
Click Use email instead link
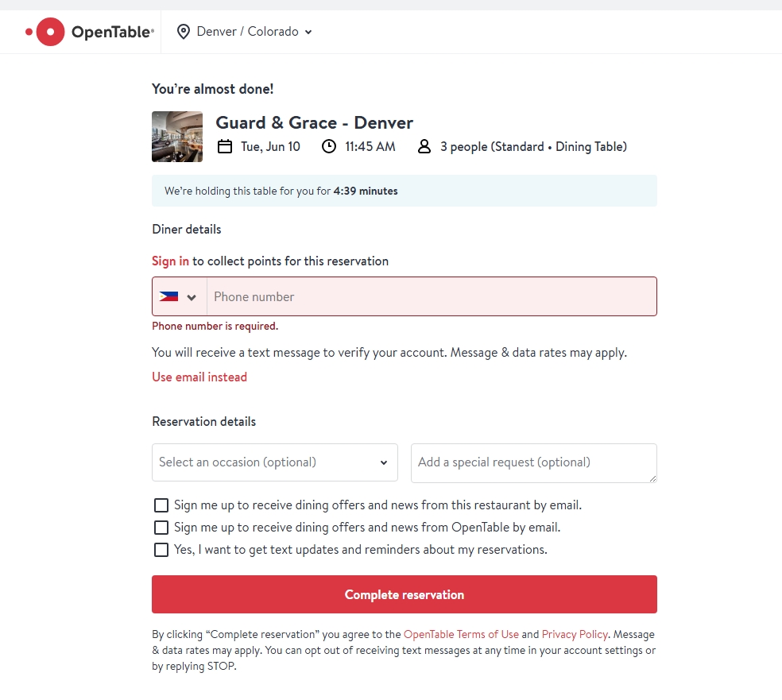pos(199,377)
